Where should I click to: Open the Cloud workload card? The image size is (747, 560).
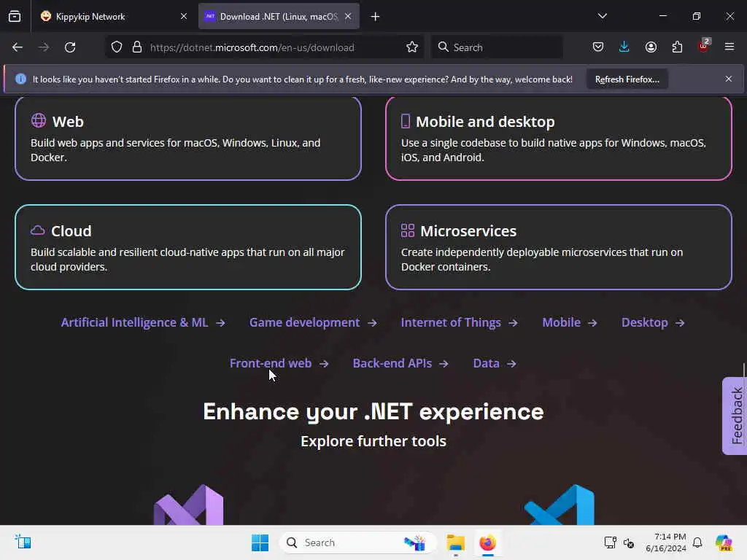pos(188,247)
